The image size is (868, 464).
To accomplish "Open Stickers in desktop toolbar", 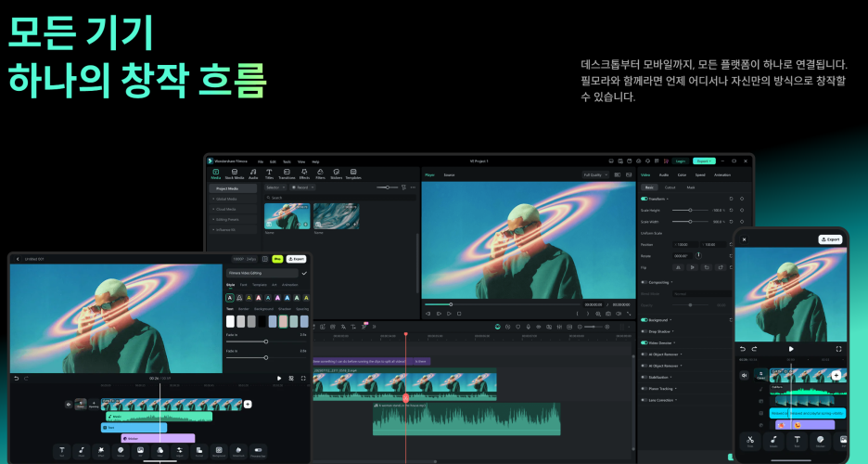I will pyautogui.click(x=336, y=172).
